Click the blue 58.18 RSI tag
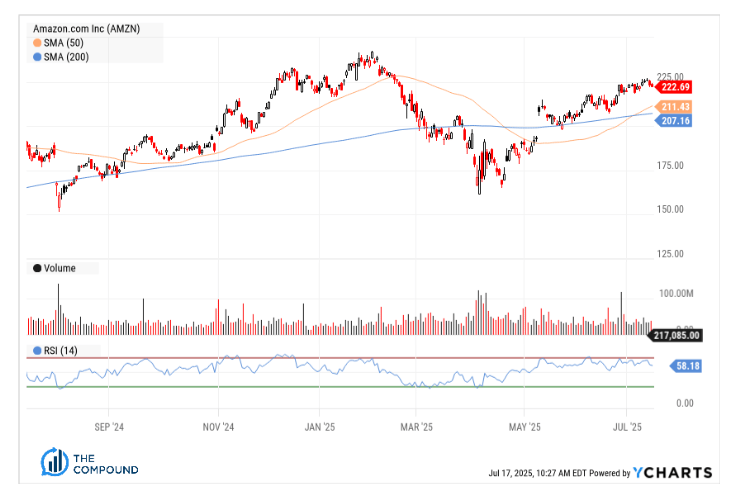Viewport: 738px width, 497px height. click(x=686, y=366)
